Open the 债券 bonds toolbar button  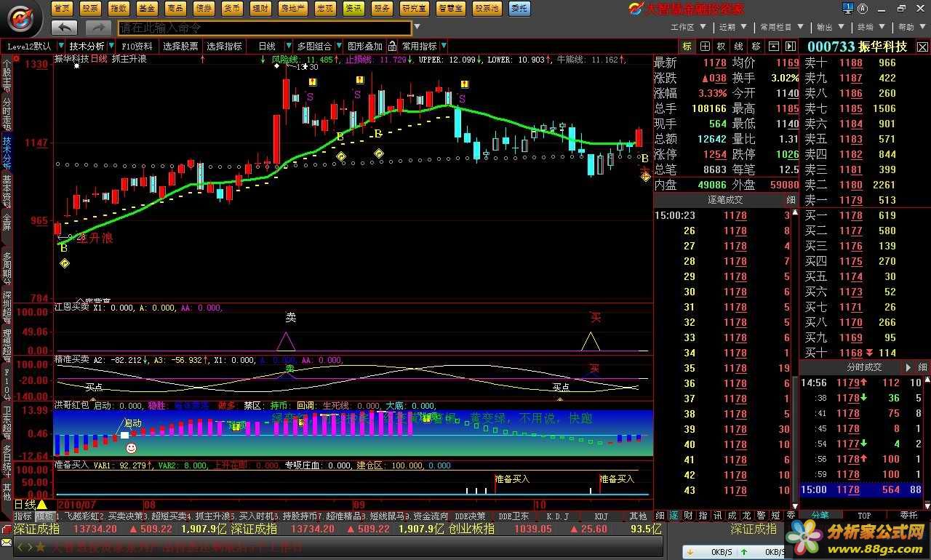(x=204, y=8)
